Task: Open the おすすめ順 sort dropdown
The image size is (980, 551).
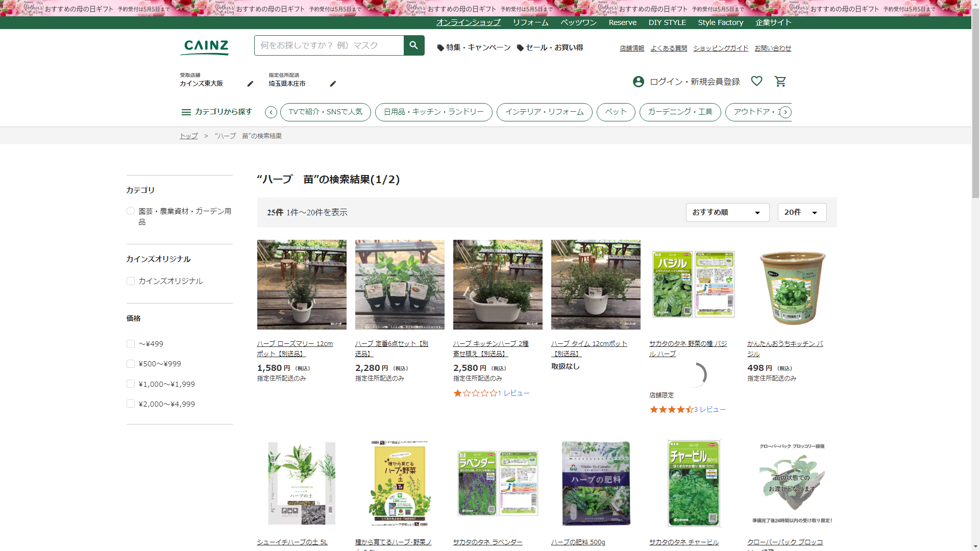Action: (727, 212)
